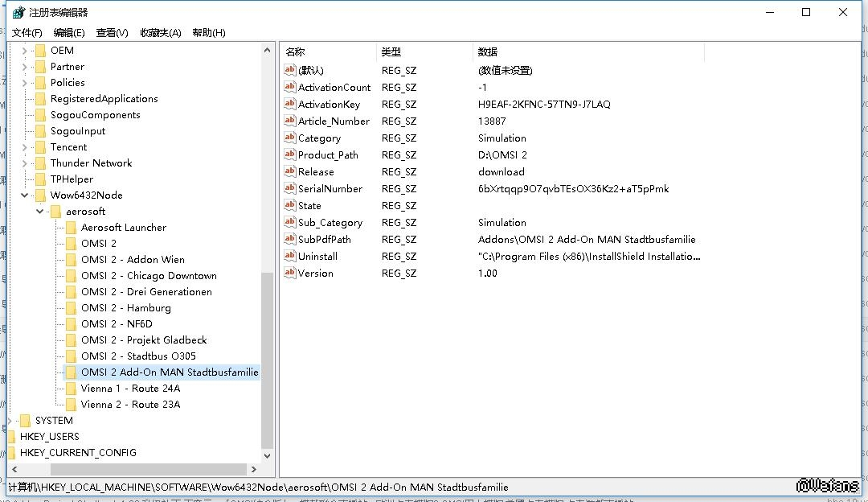868x502 pixels.
Task: Open the 帮助(H) help menu
Action: coord(209,33)
